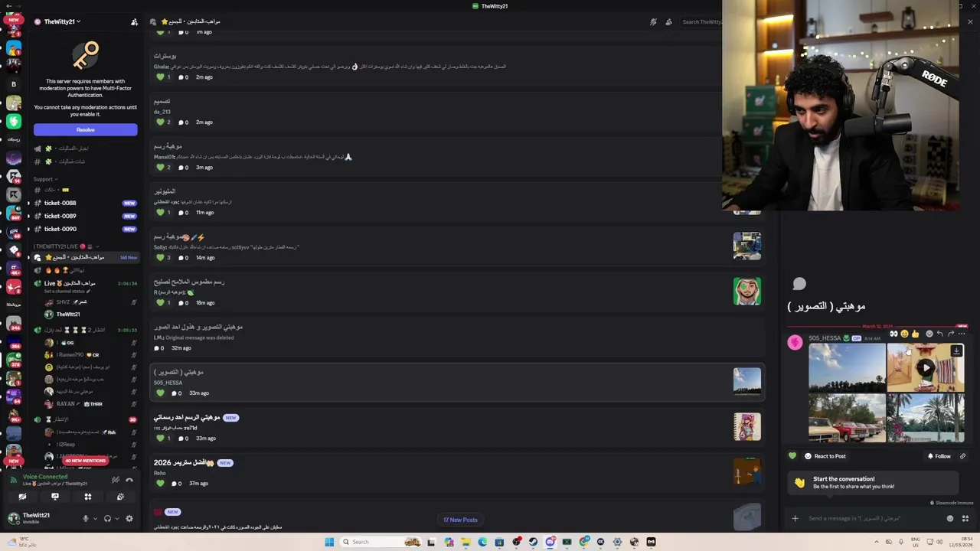Play the video attachment
Screen dimensions: 980x551
coord(926,367)
